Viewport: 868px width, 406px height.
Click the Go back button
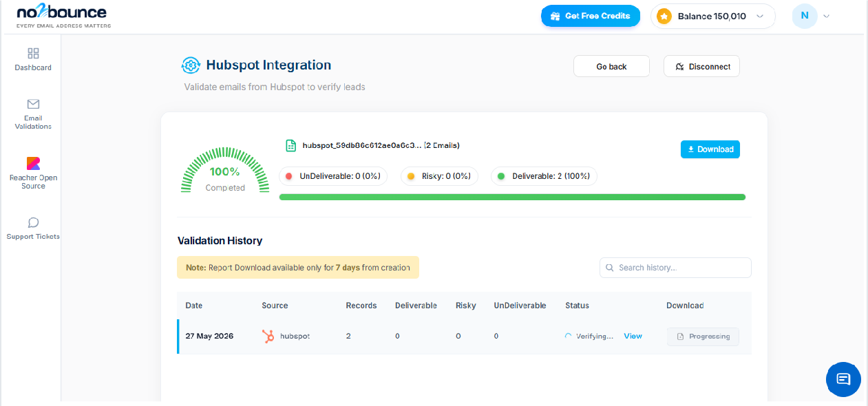coord(611,67)
